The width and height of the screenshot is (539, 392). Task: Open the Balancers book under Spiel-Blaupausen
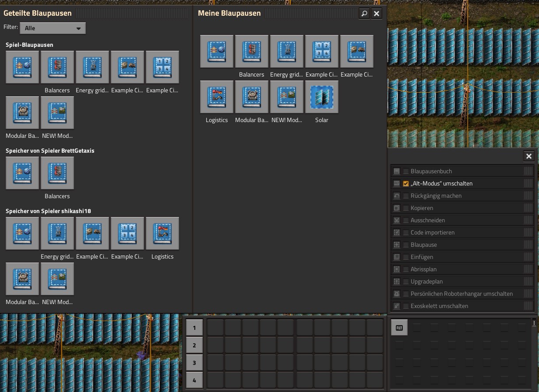tap(57, 67)
